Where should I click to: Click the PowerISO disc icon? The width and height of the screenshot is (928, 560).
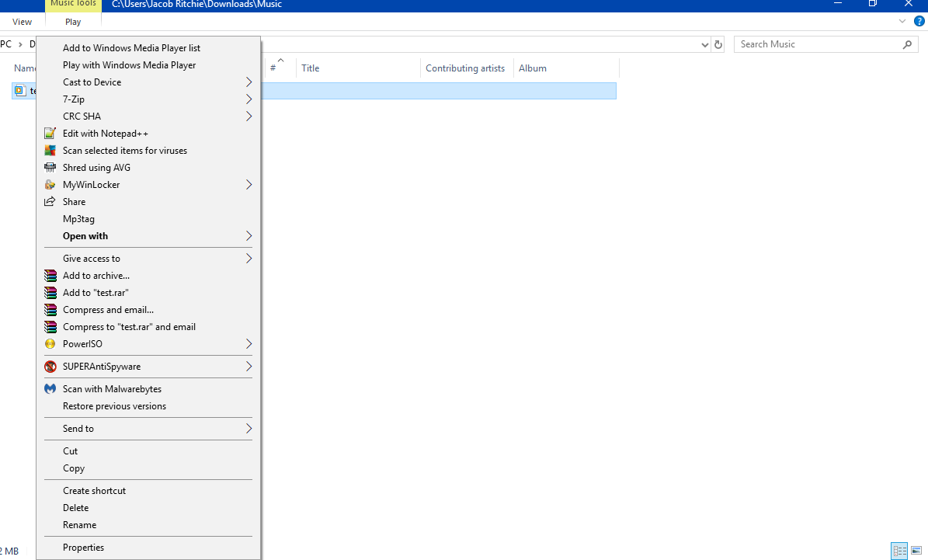[50, 344]
